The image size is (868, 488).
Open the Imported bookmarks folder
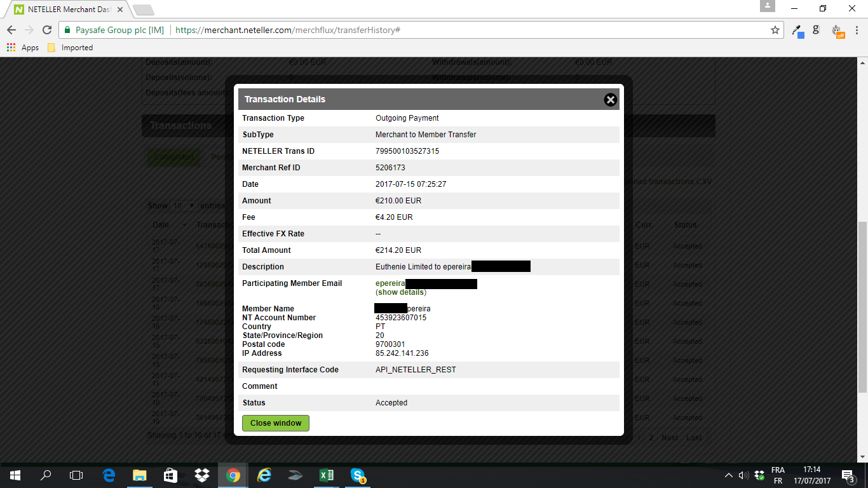pos(71,48)
